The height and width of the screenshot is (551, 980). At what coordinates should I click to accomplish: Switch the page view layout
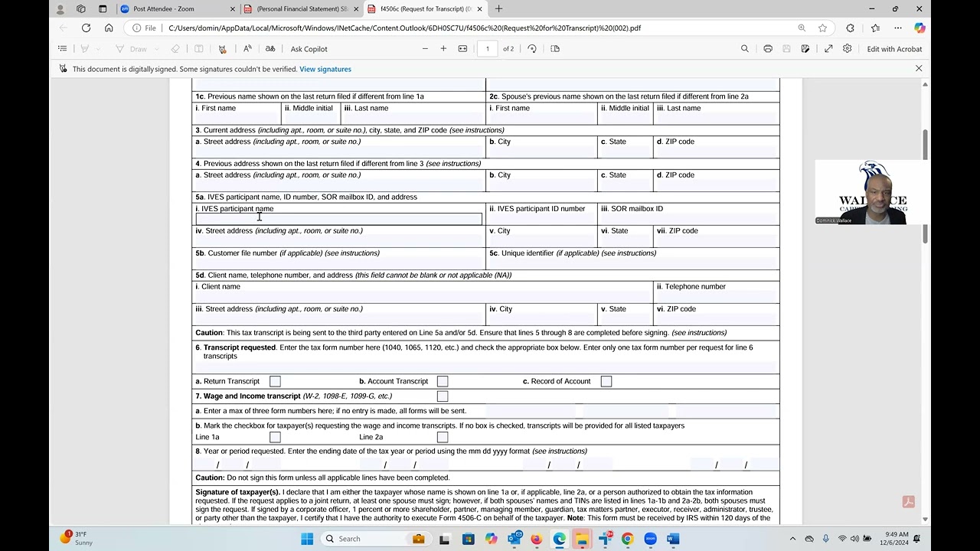tap(555, 49)
